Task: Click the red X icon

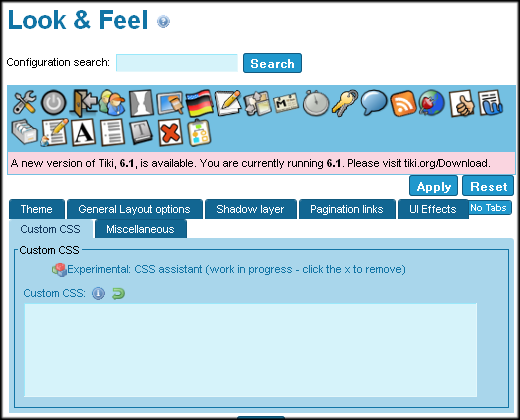Action: [171, 133]
